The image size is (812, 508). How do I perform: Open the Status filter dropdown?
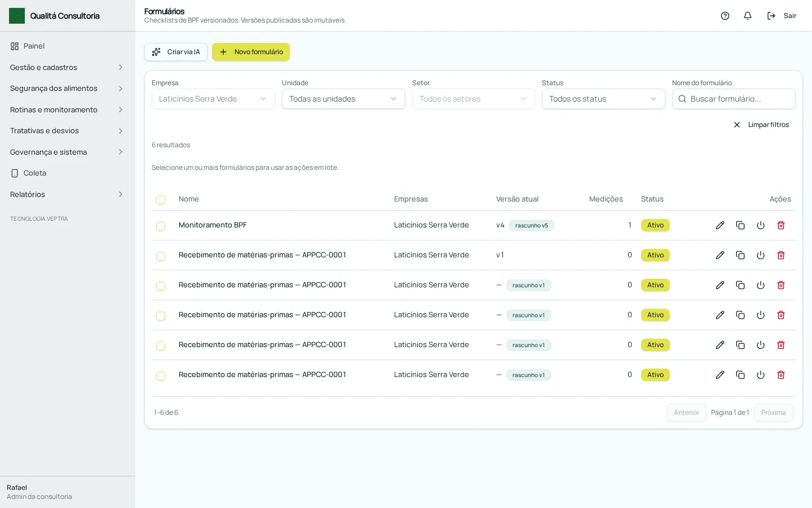603,99
